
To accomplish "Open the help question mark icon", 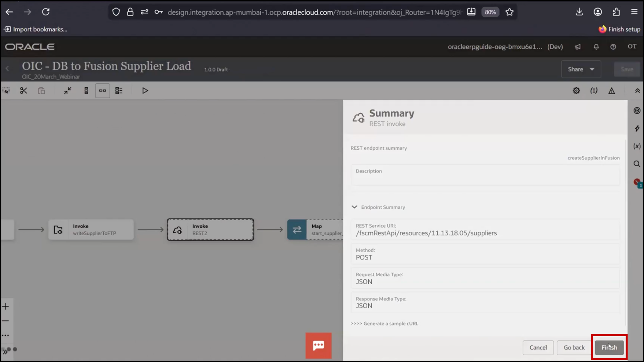I will point(613,47).
